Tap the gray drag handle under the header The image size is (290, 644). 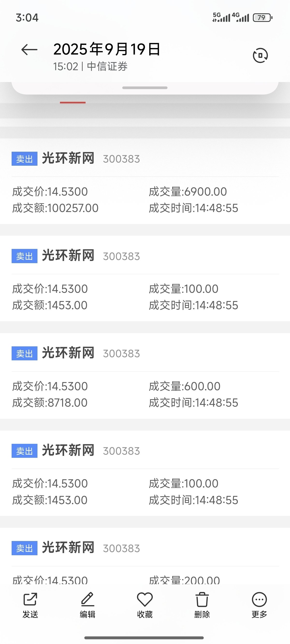145,88
